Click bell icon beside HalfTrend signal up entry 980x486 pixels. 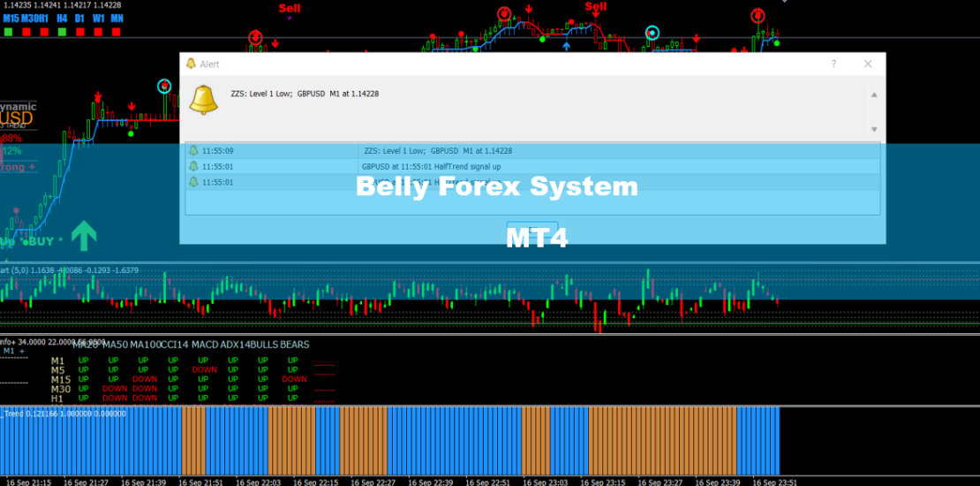tap(193, 166)
